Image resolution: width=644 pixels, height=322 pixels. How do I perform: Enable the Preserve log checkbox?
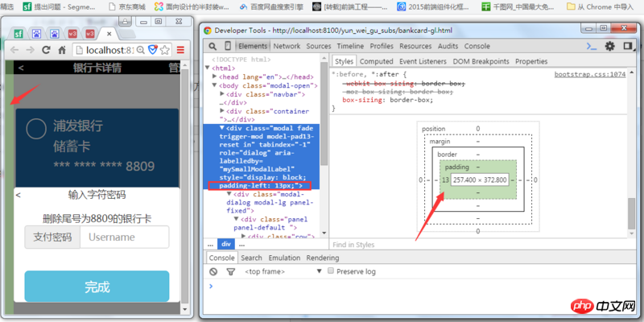(x=331, y=272)
